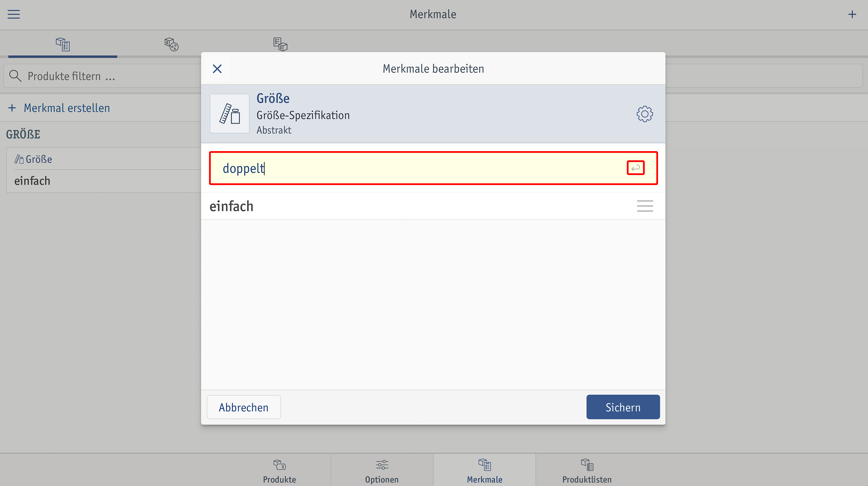Click the Abbrechen button
The image size is (868, 486).
(x=244, y=407)
